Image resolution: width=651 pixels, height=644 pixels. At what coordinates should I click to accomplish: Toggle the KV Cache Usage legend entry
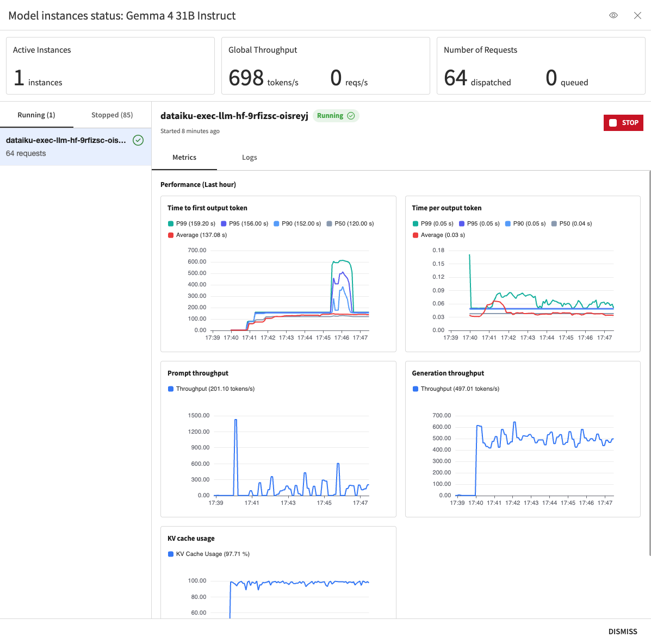pyautogui.click(x=208, y=554)
